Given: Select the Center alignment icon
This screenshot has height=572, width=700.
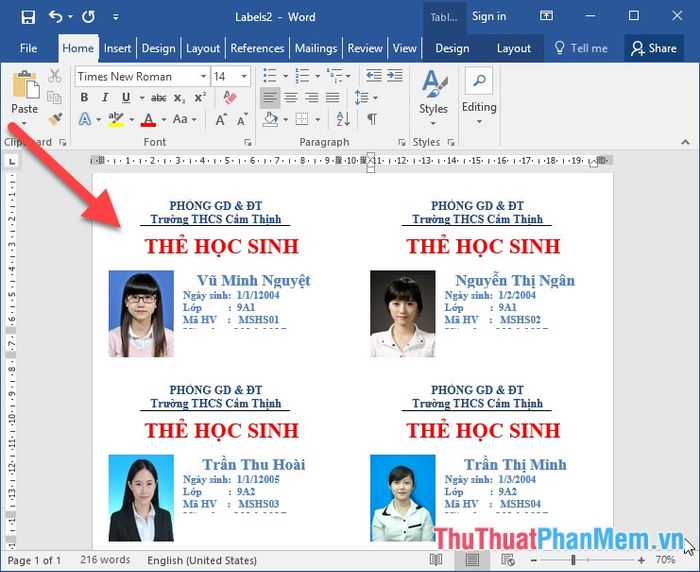Looking at the screenshot, I should pos(291,98).
